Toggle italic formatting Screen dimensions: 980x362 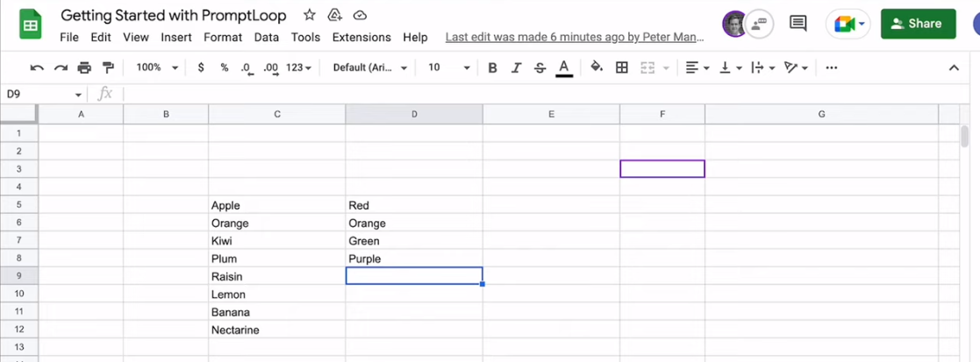516,67
